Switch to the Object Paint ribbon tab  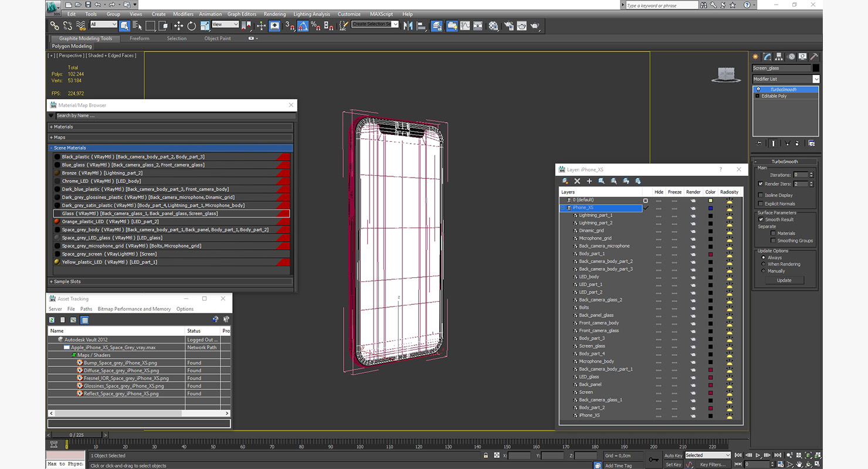218,39
